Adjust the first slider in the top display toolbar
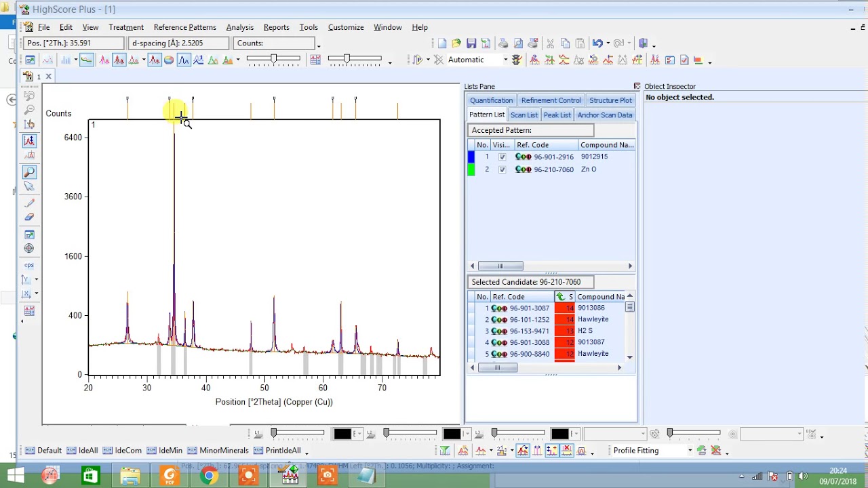 pos(273,59)
